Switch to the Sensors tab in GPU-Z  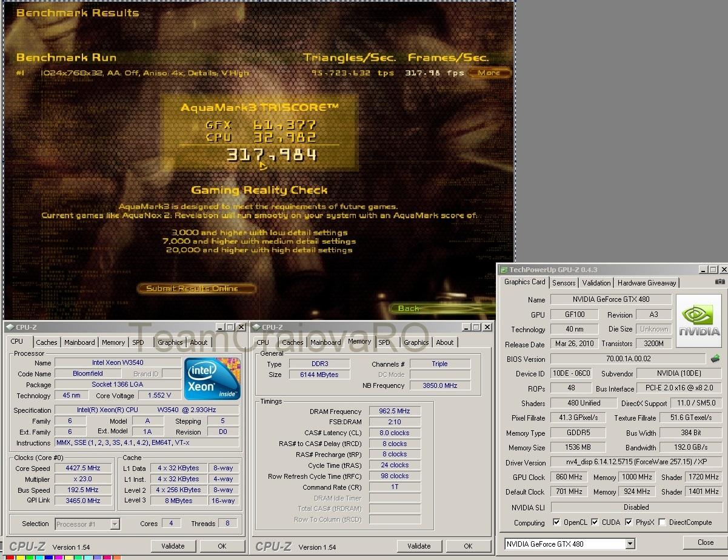[564, 283]
